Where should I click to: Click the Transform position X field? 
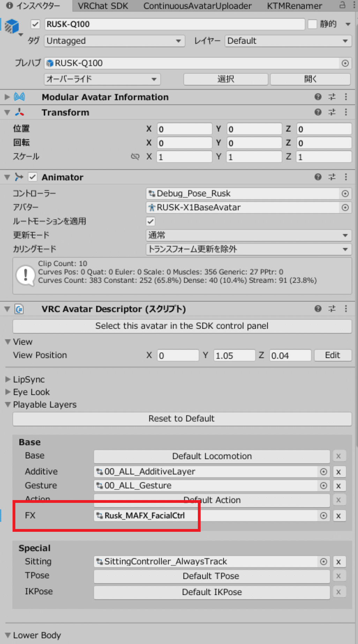tap(185, 129)
